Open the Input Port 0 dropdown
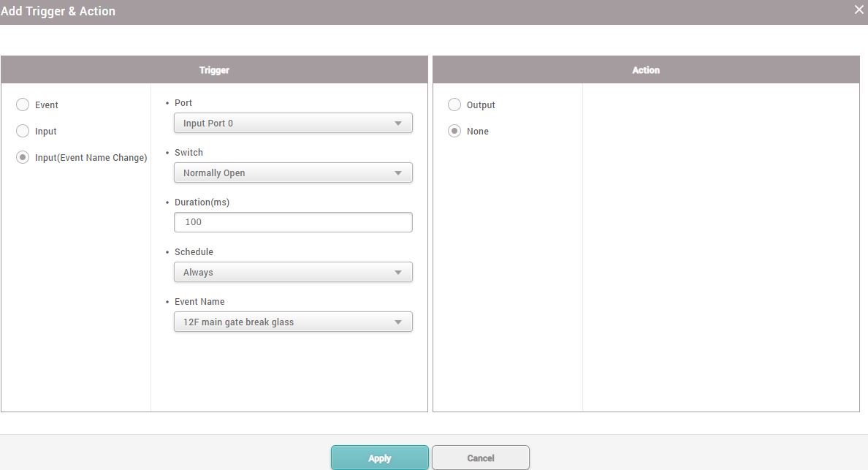The image size is (868, 470). 293,123
